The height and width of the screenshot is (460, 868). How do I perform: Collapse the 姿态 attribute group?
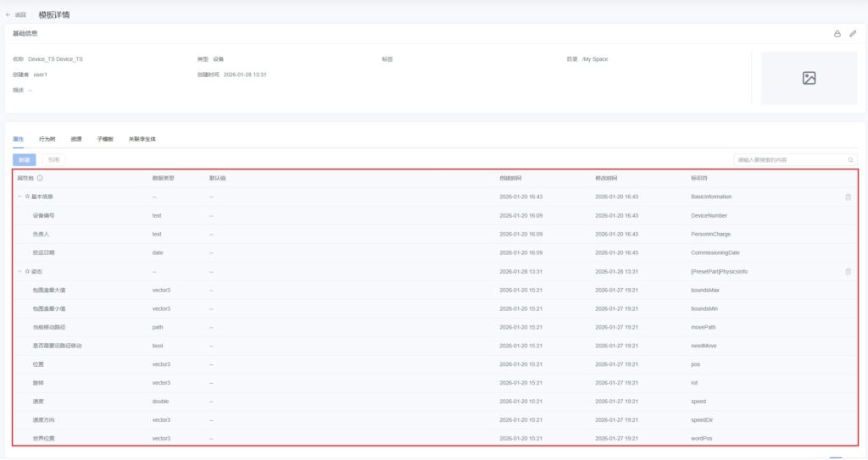pos(19,272)
